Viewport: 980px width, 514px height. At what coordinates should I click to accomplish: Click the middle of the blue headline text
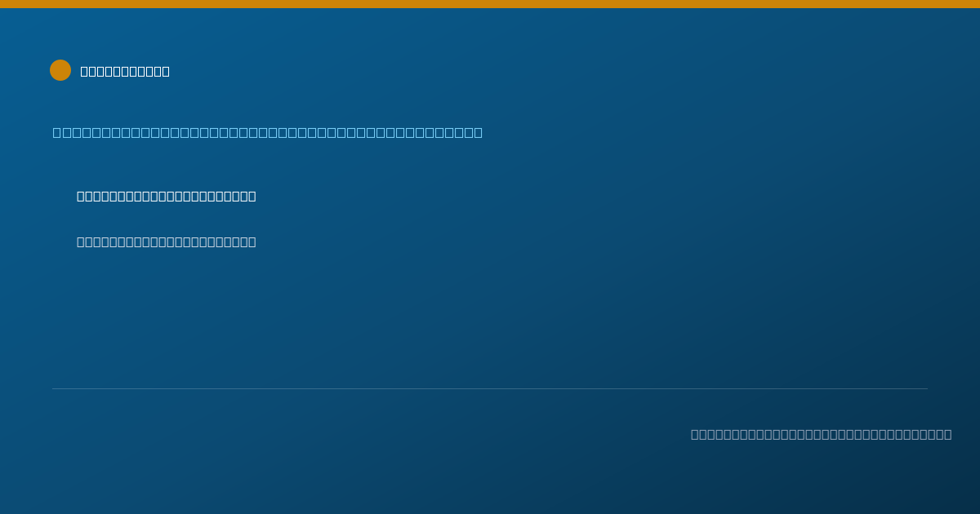(x=268, y=132)
